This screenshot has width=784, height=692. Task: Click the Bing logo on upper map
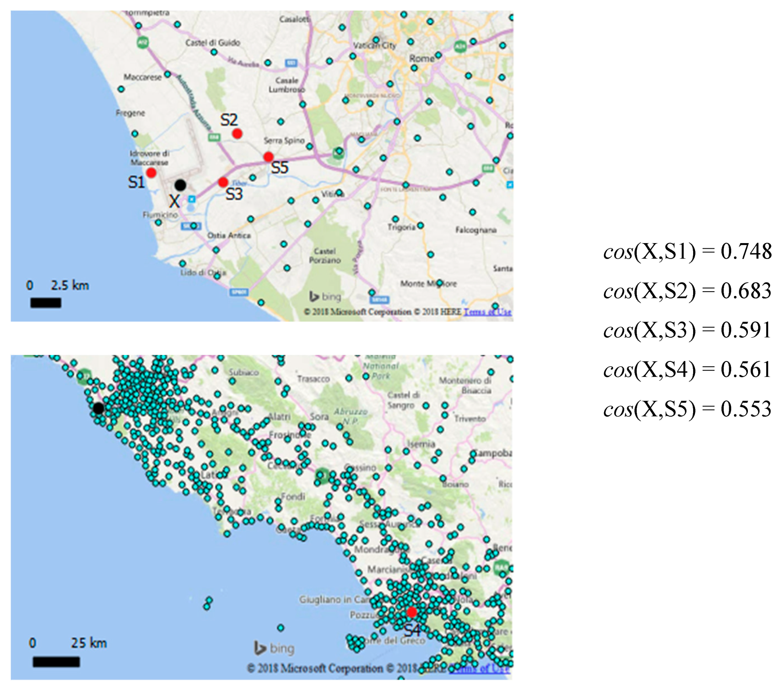coord(325,296)
